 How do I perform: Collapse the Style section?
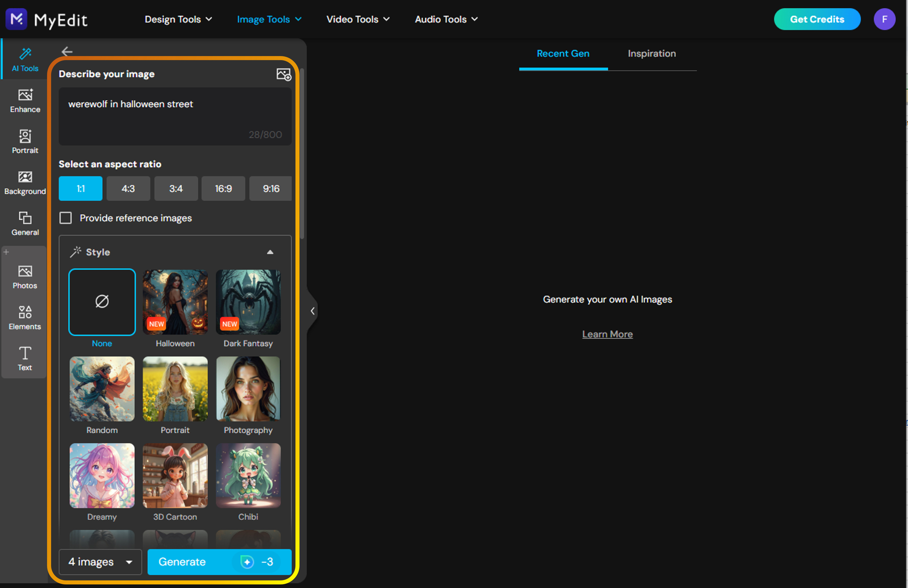(x=270, y=252)
